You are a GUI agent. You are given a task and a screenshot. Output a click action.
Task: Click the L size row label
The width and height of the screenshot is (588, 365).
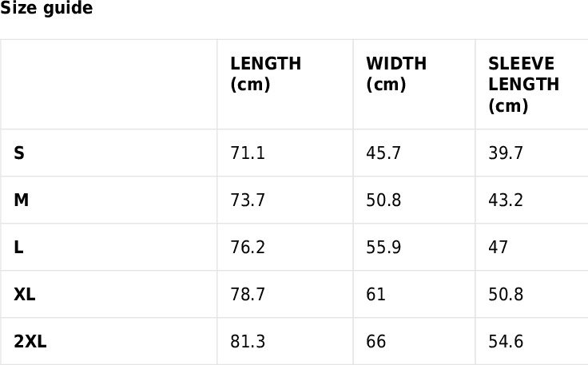18,248
